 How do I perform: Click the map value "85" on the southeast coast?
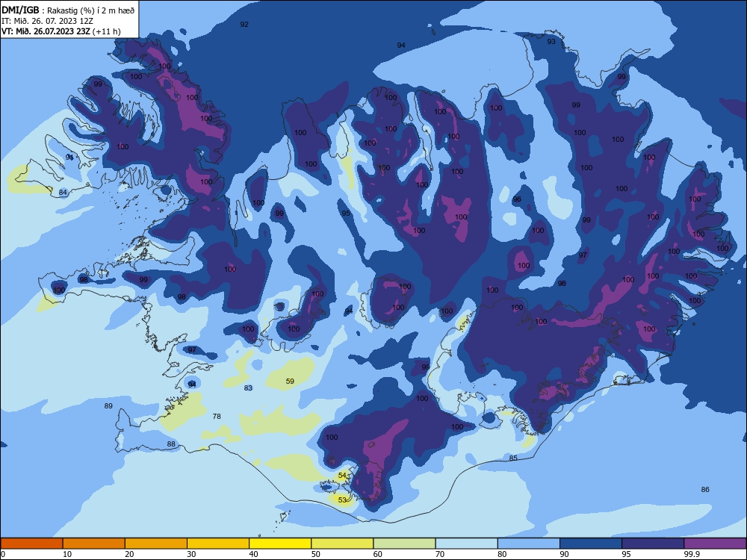pos(513,458)
